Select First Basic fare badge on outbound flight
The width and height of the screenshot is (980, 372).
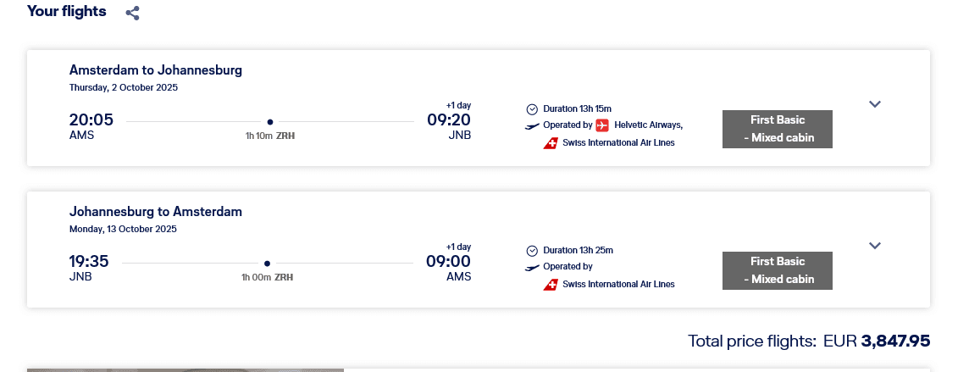(777, 129)
